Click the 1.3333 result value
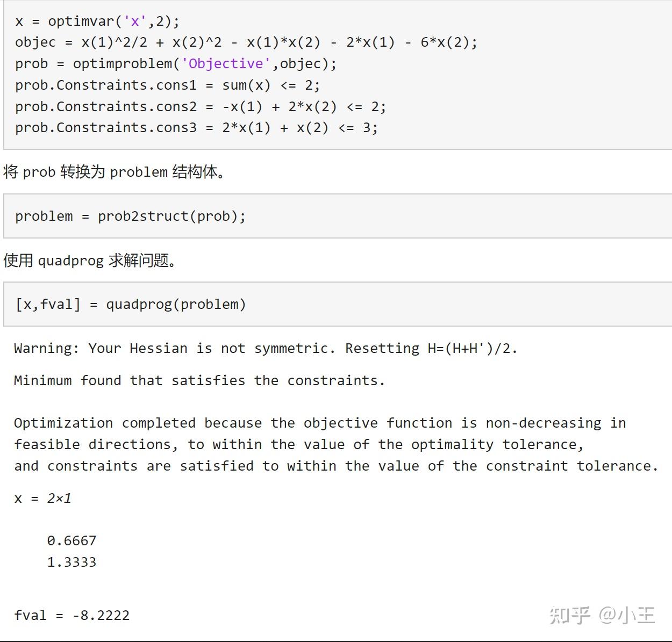This screenshot has width=672, height=642. [72, 562]
